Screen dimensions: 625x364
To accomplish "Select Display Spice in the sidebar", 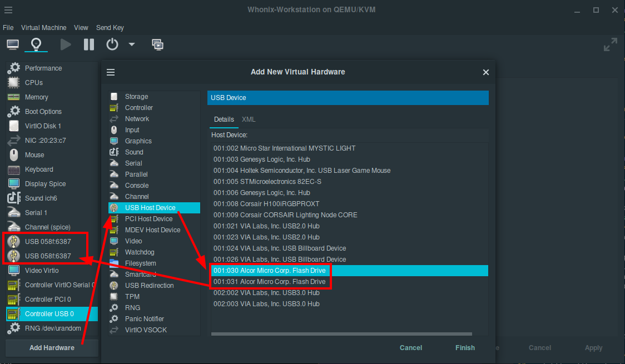I will pos(52,183).
